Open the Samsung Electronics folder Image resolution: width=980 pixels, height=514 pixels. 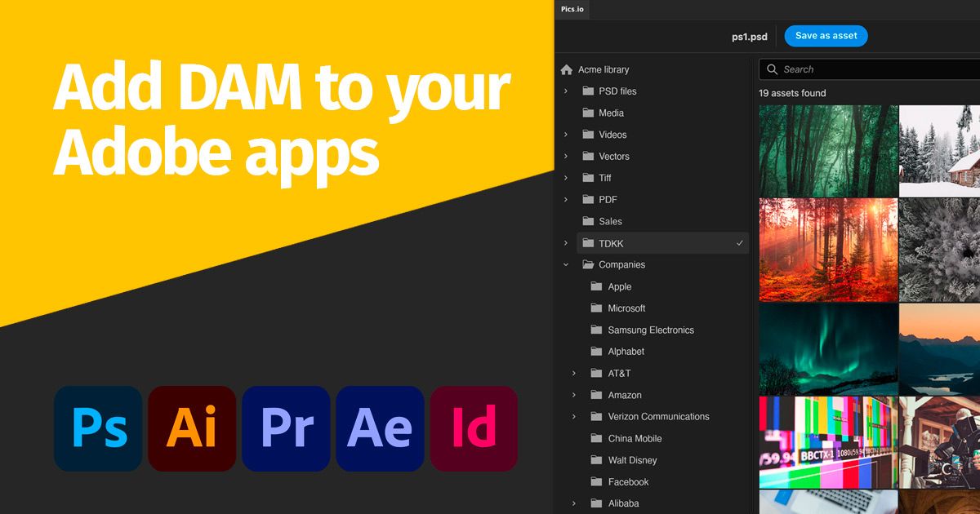[651, 330]
